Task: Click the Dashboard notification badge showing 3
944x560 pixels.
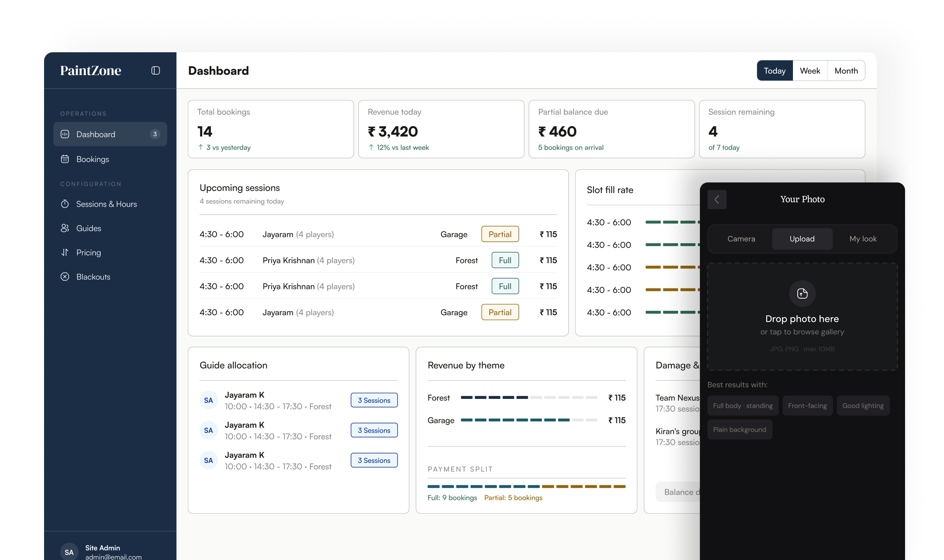Action: coord(155,134)
